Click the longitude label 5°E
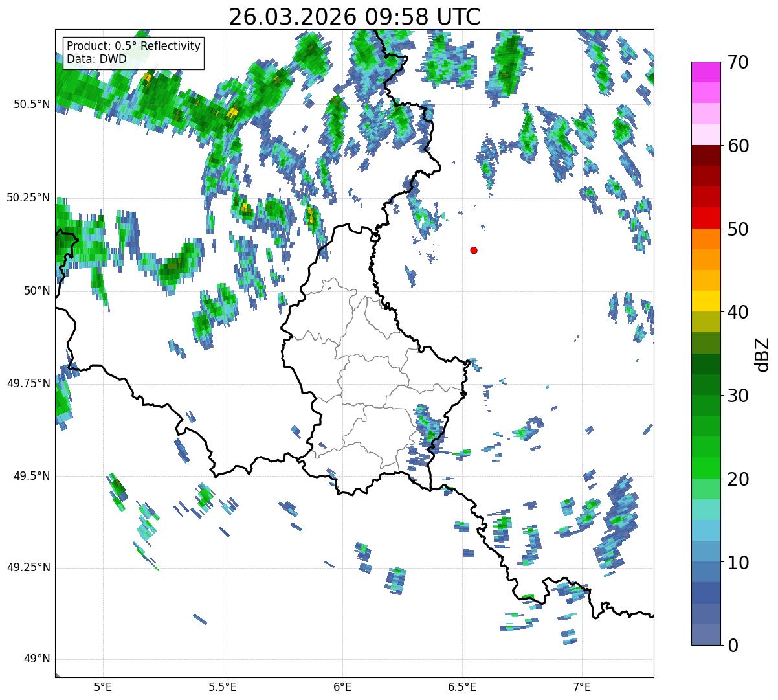Viewport: 778px width, 700px height. (x=103, y=686)
